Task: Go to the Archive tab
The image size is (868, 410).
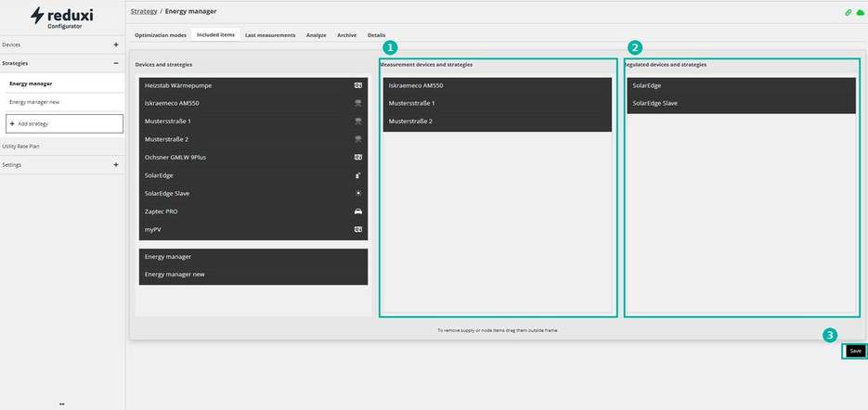Action: pos(346,35)
